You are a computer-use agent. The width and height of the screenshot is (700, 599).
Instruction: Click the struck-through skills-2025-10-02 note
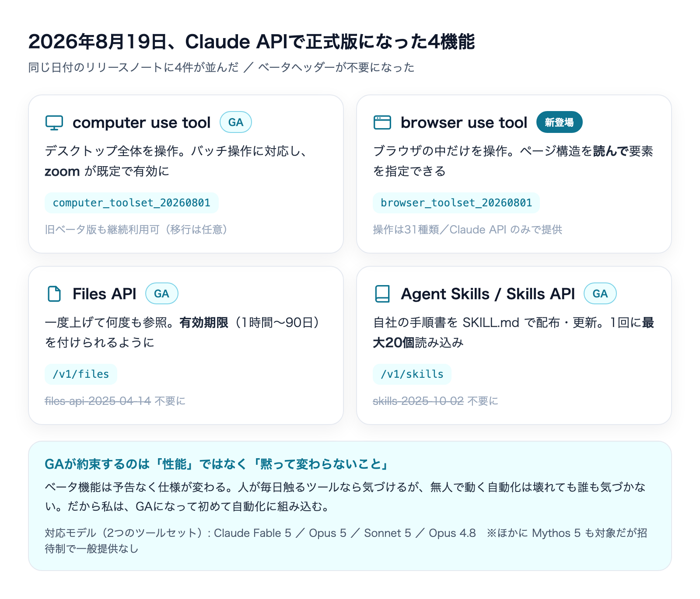pos(418,401)
